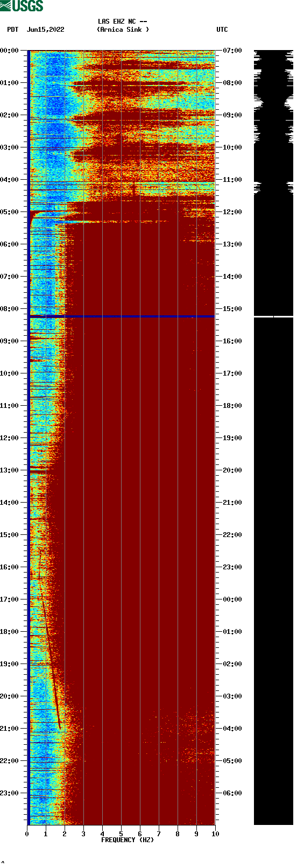Click the PDT time label '16:00'
Viewport: 297px width, 868px height.
[10, 567]
